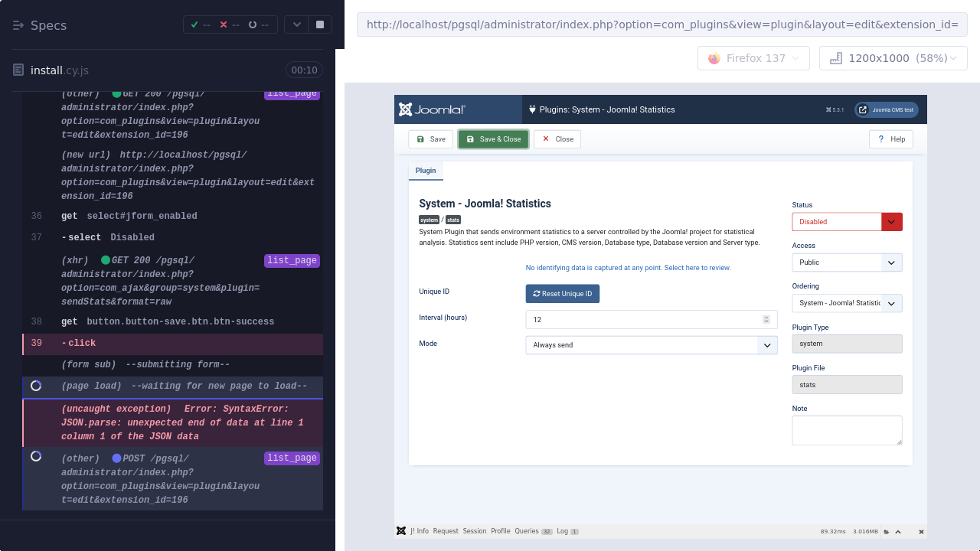Click the form sub submitting form entry
This screenshot has width=980, height=551.
173,365
